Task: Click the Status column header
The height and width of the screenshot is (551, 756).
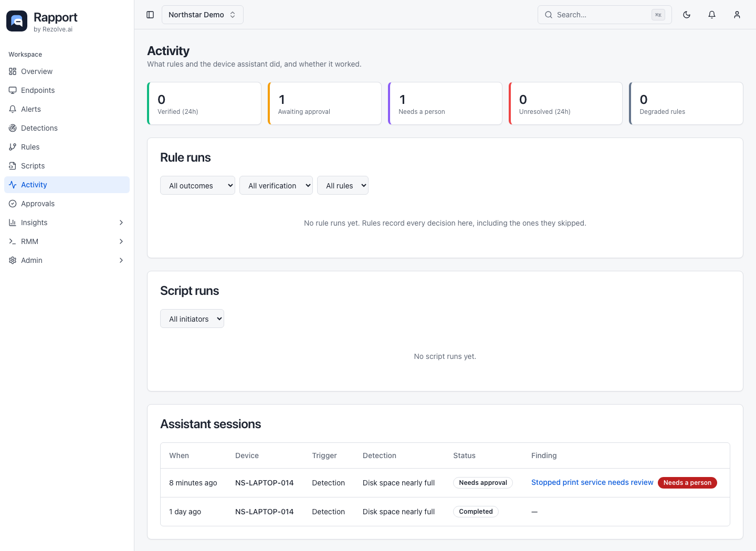Action: coord(464,455)
